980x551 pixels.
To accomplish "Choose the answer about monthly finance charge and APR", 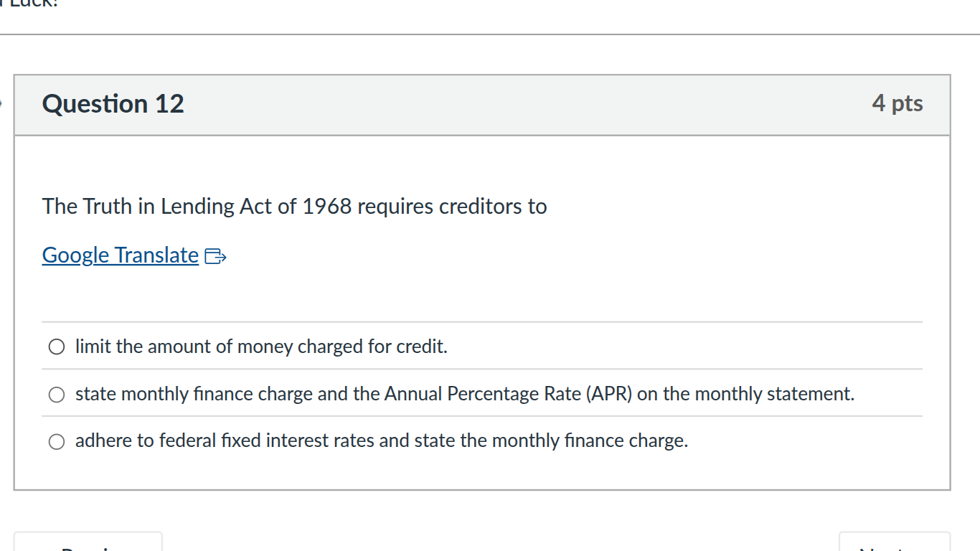I will coord(56,393).
